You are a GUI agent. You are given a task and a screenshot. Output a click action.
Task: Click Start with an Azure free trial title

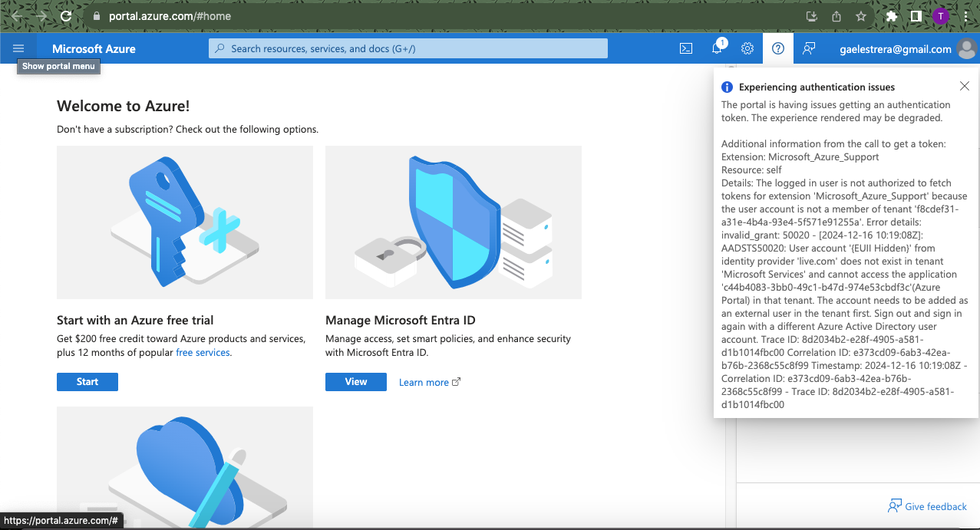(135, 320)
